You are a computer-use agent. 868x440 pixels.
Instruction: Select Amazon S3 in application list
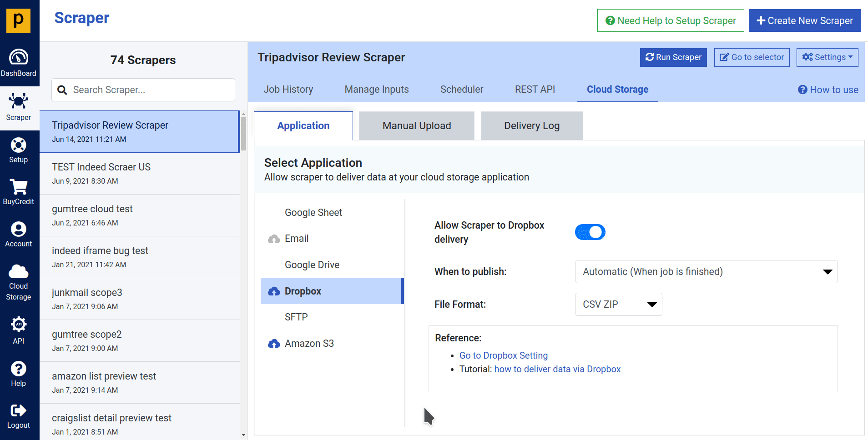click(x=309, y=344)
